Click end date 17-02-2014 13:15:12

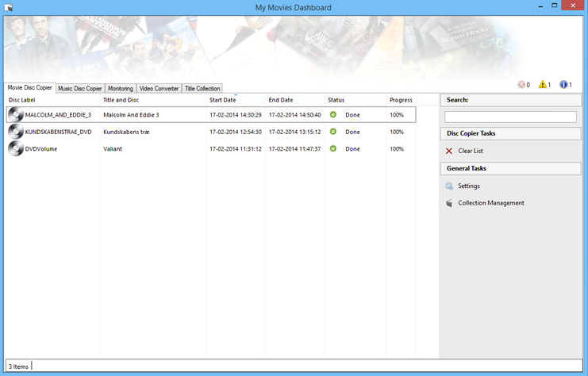(x=294, y=132)
